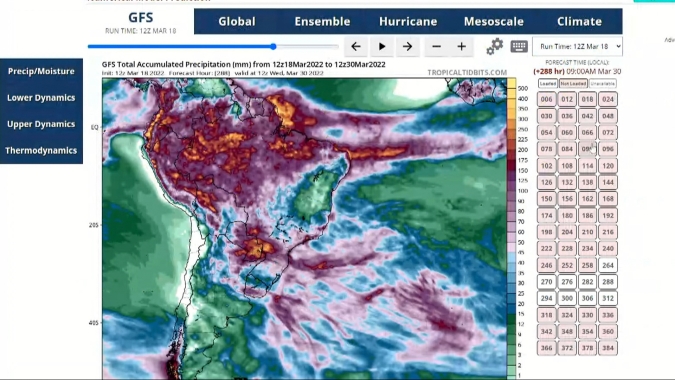
Task: Click the Unavailable legend label
Action: pyautogui.click(x=603, y=83)
